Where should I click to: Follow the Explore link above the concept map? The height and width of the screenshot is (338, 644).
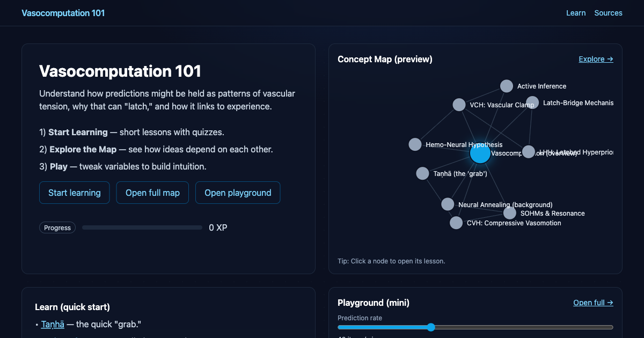pos(596,59)
